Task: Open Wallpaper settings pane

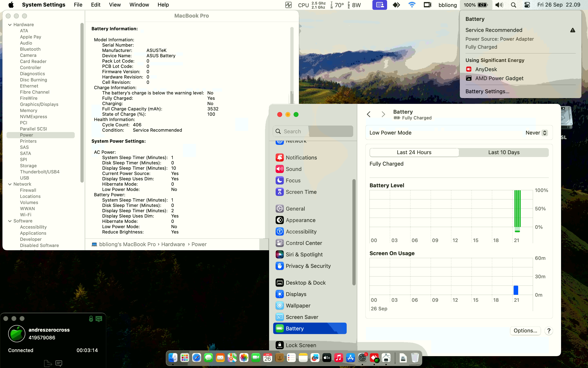Action: click(x=310, y=305)
